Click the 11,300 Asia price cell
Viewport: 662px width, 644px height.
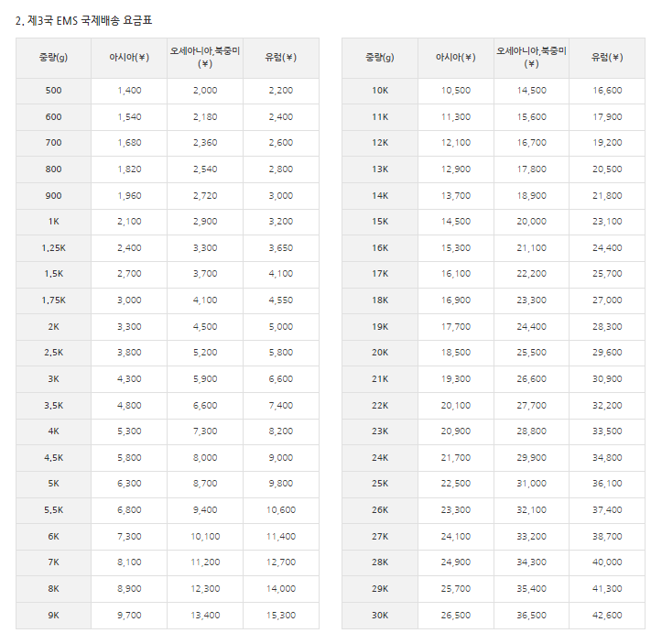pyautogui.click(x=456, y=117)
